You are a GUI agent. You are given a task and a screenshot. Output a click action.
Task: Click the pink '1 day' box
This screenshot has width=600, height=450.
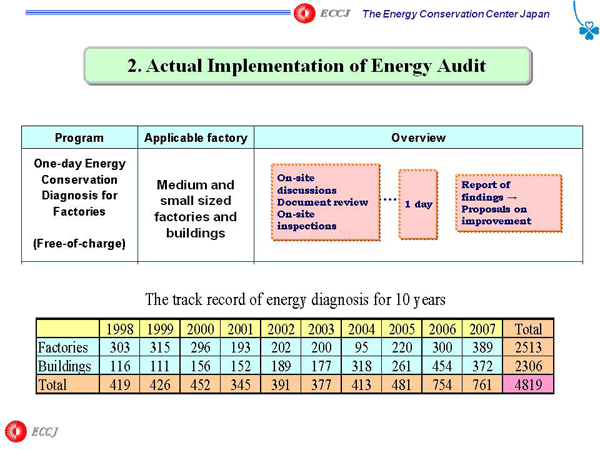click(418, 205)
